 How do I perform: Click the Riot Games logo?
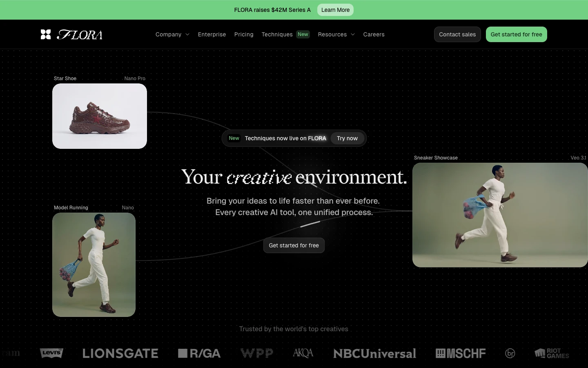[551, 353]
